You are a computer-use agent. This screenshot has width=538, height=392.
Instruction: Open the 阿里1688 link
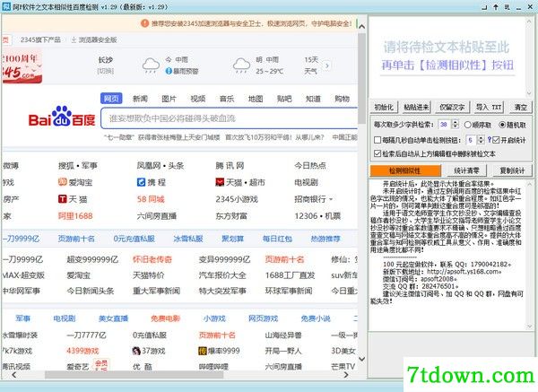[75, 216]
